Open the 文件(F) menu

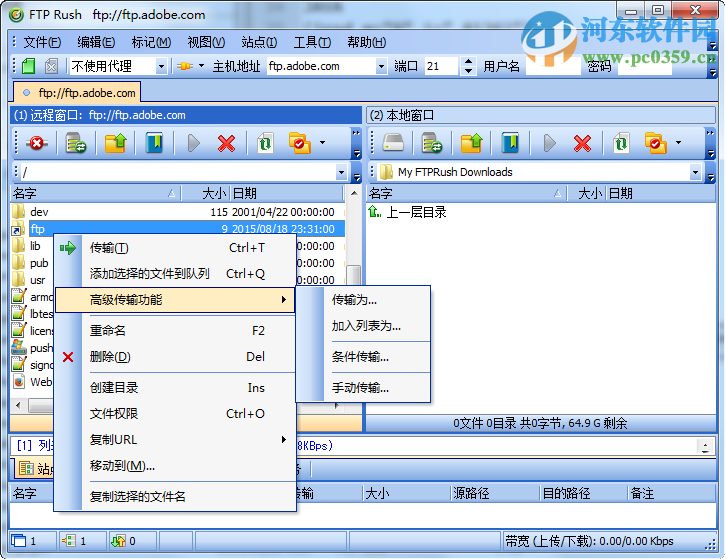pos(42,42)
